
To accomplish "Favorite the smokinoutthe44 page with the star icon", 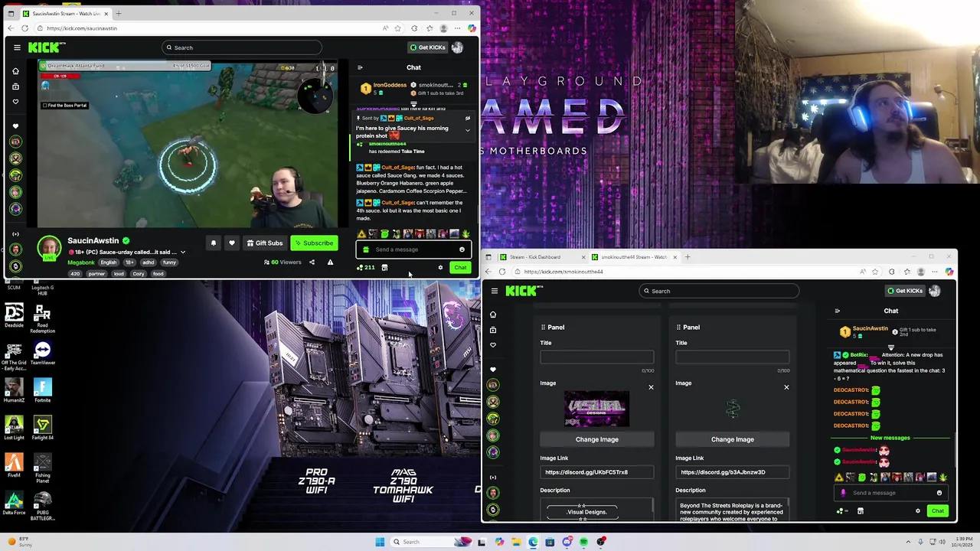I will click(x=875, y=272).
